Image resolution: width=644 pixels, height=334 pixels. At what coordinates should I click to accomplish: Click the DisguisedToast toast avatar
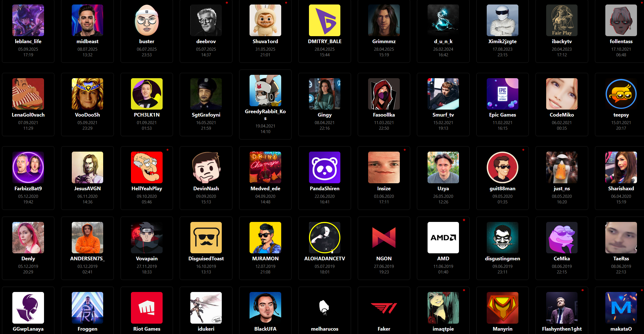point(206,238)
